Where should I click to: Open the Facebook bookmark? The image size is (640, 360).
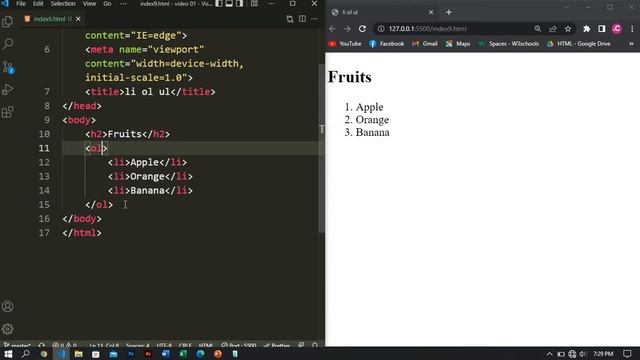tap(386, 44)
